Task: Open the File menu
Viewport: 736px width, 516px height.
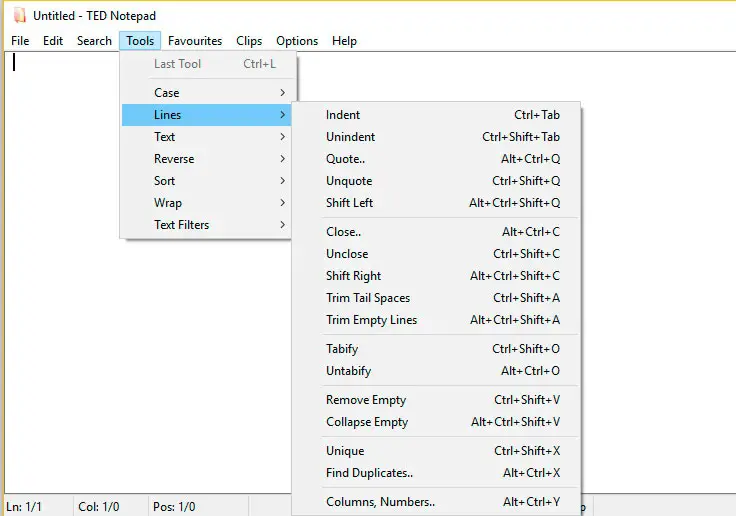Action: pyautogui.click(x=20, y=41)
